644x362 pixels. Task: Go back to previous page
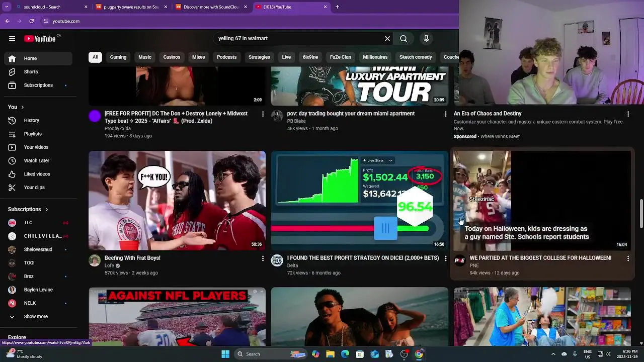(7, 21)
